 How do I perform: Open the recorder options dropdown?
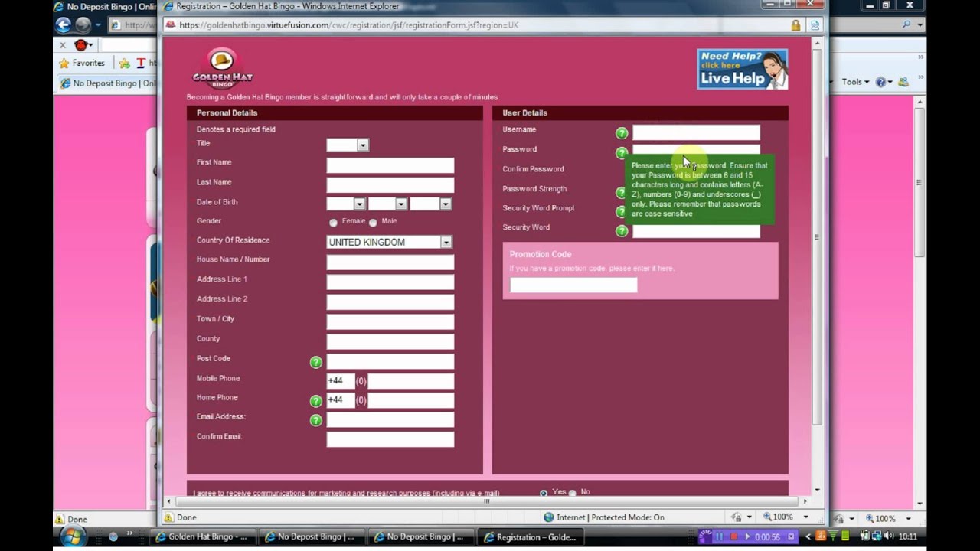(x=791, y=536)
